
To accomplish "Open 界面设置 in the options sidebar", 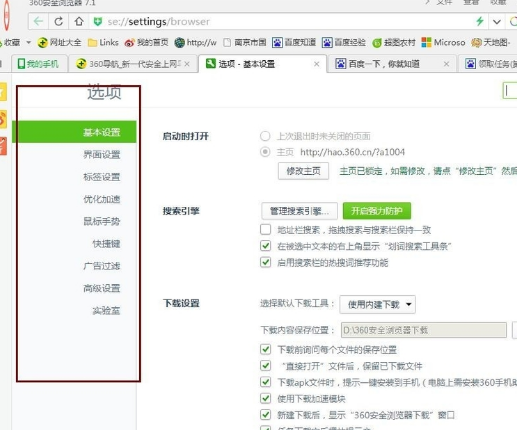I will 102,155.
